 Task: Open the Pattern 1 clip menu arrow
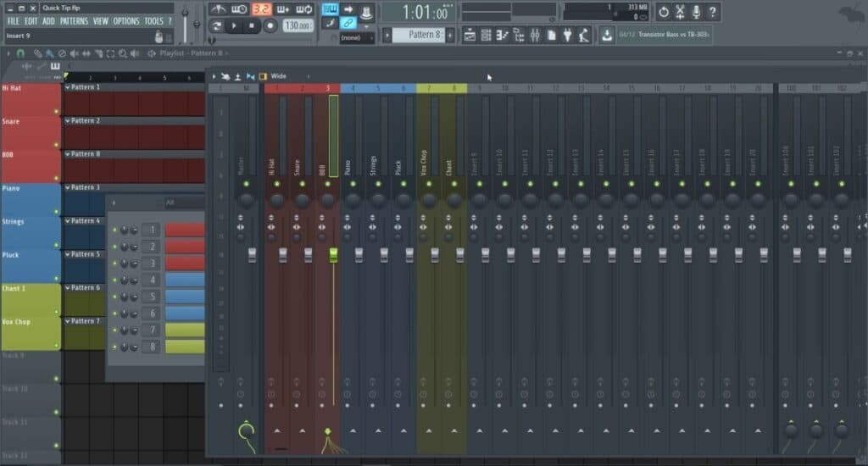(68, 87)
